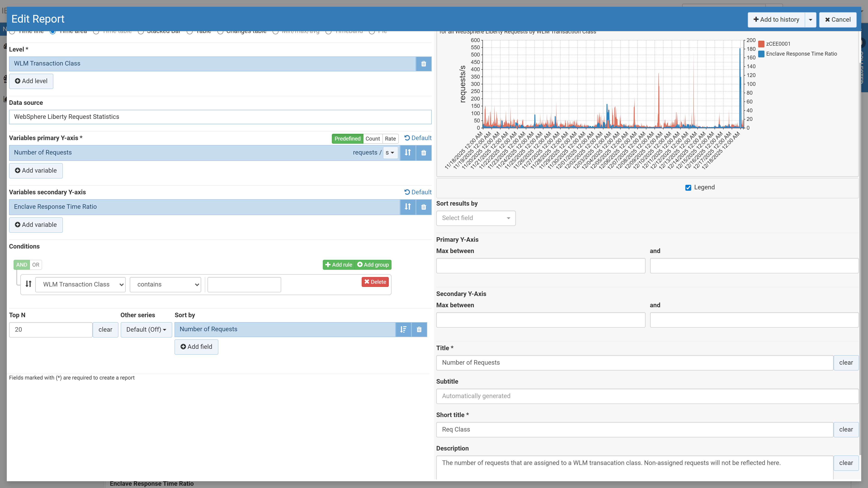
Task: Remove the Sort by Number of Requests field
Action: coord(419,329)
